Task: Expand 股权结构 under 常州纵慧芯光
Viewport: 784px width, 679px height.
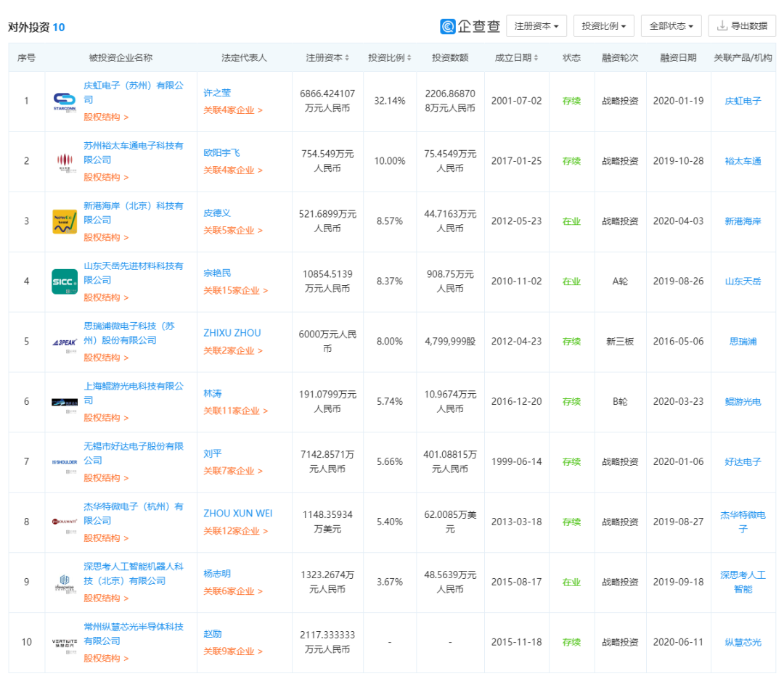Action: pos(106,659)
